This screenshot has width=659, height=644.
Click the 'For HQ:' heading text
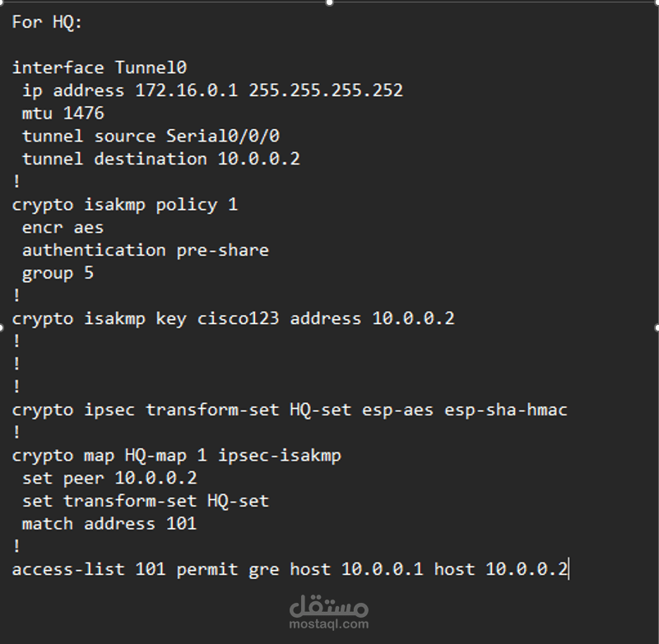point(47,22)
